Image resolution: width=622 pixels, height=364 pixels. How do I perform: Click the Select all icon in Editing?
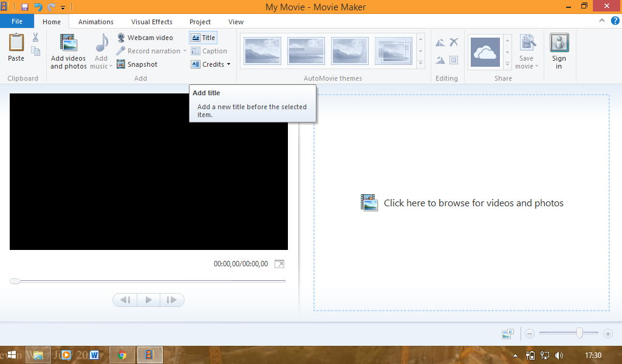(x=454, y=60)
